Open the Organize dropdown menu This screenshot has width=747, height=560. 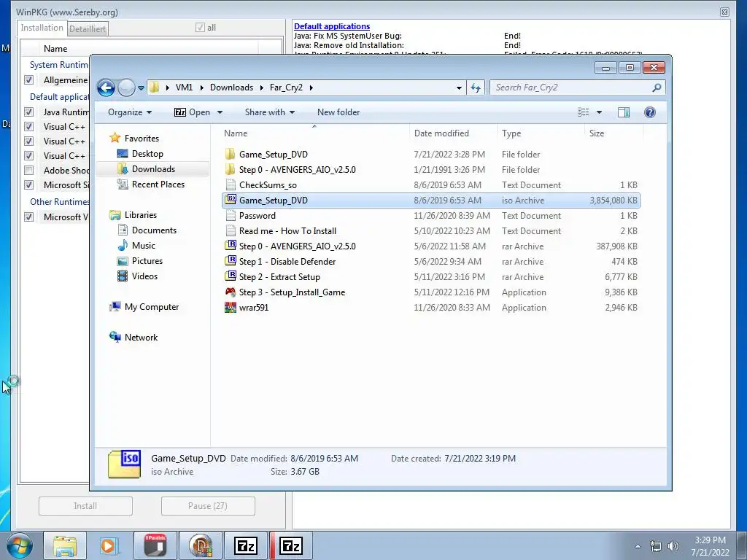[130, 112]
